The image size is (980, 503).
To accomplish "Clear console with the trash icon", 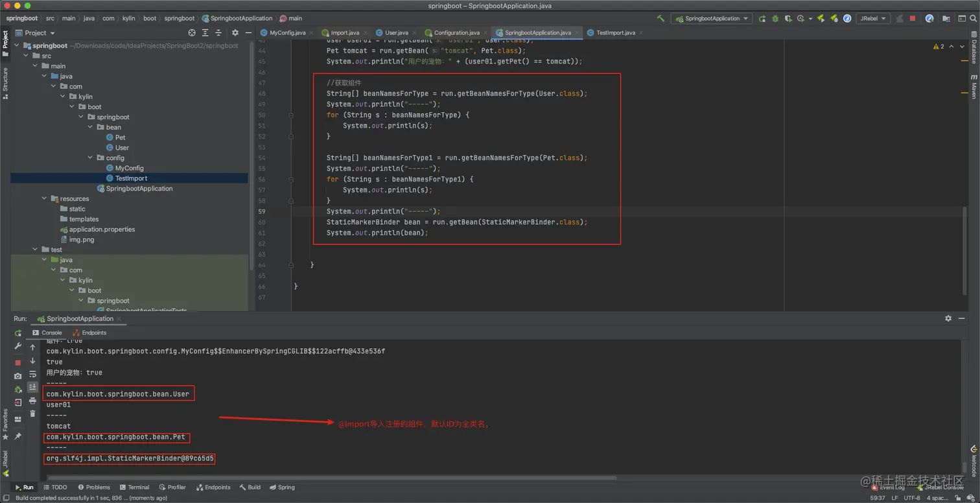I will tap(32, 414).
